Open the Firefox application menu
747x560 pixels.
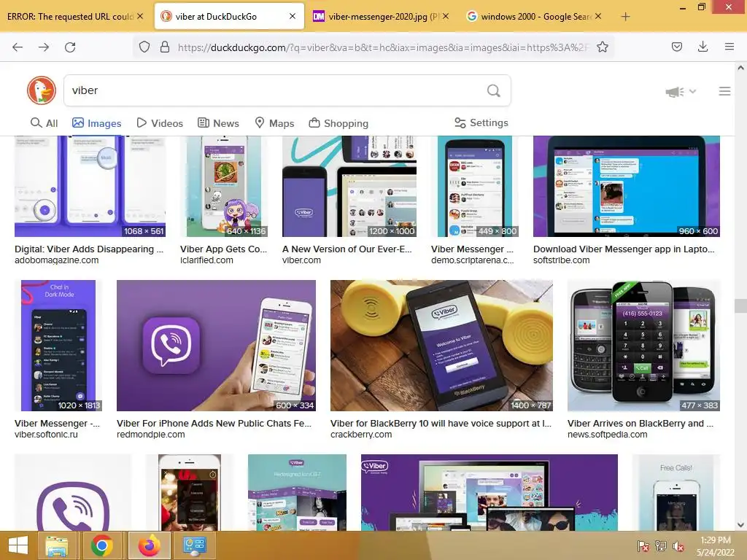click(729, 47)
